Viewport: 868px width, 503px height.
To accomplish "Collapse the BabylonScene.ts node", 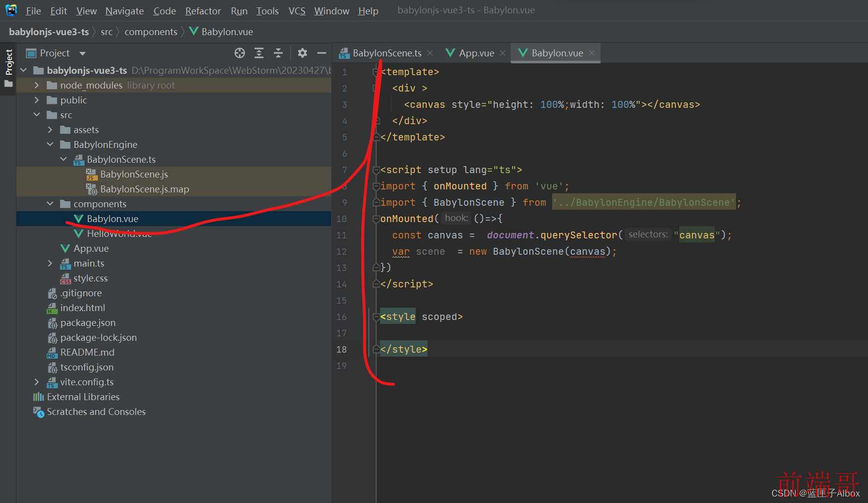I will (63, 159).
